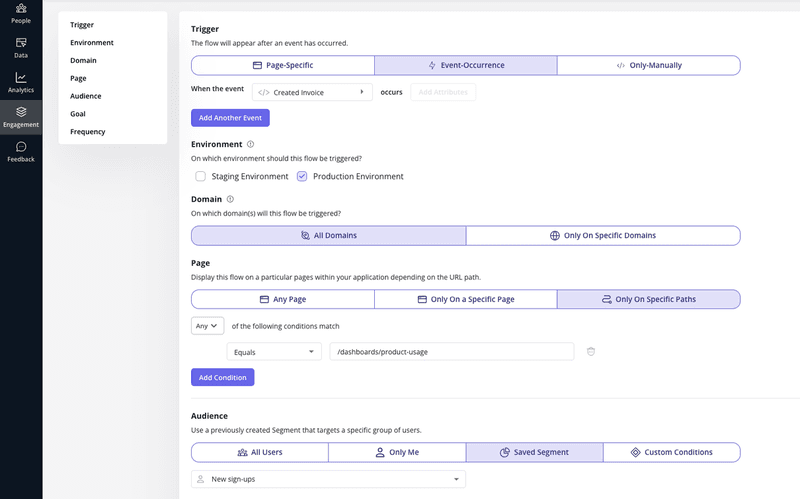Choose Only On Specific Domains option

tap(603, 236)
